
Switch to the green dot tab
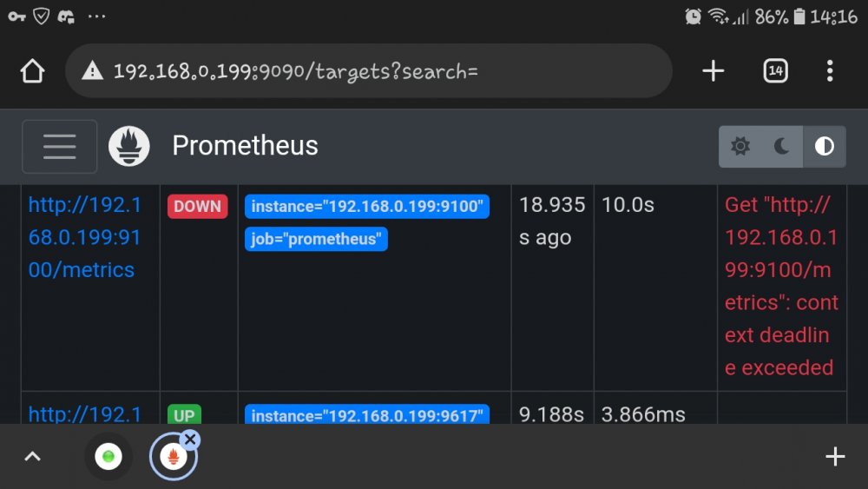pos(108,456)
